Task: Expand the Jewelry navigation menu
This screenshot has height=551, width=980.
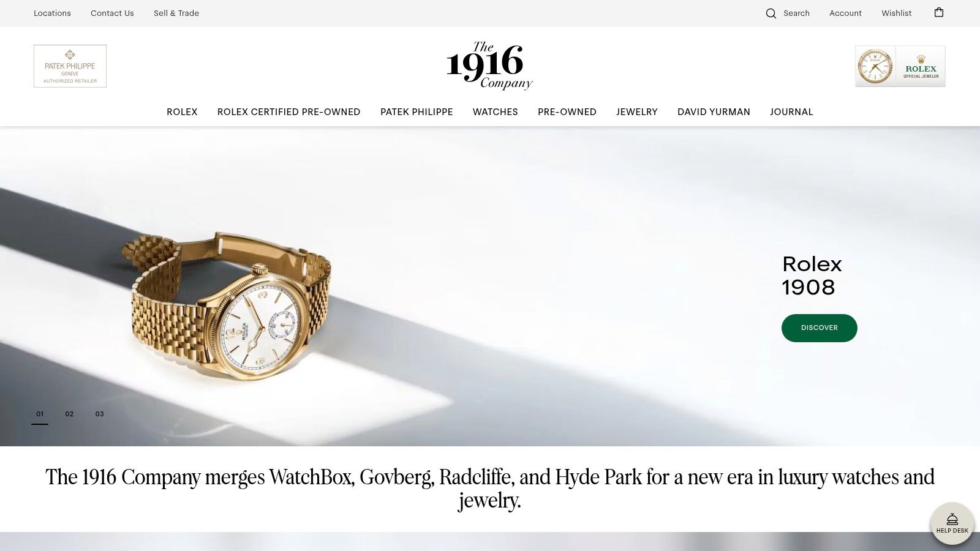Action: pos(637,112)
